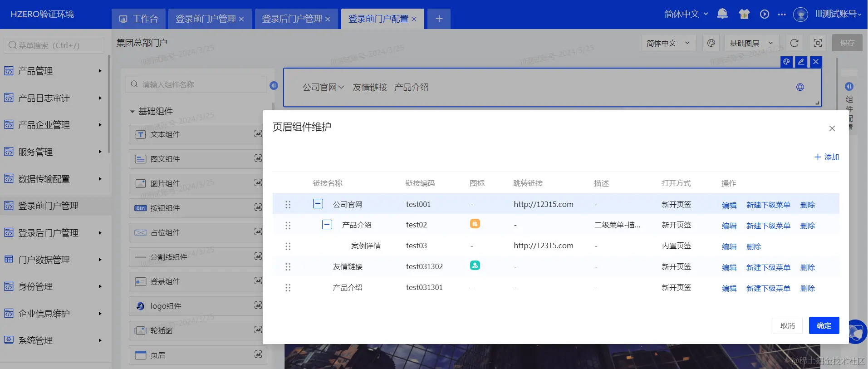Close the 登录前门户配置 tab

(414, 19)
